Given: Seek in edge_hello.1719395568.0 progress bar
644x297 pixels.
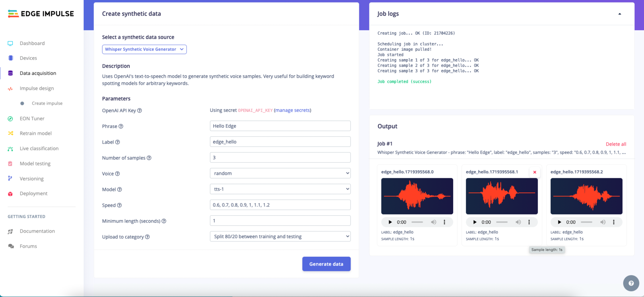Looking at the screenshot, I should click(x=417, y=222).
